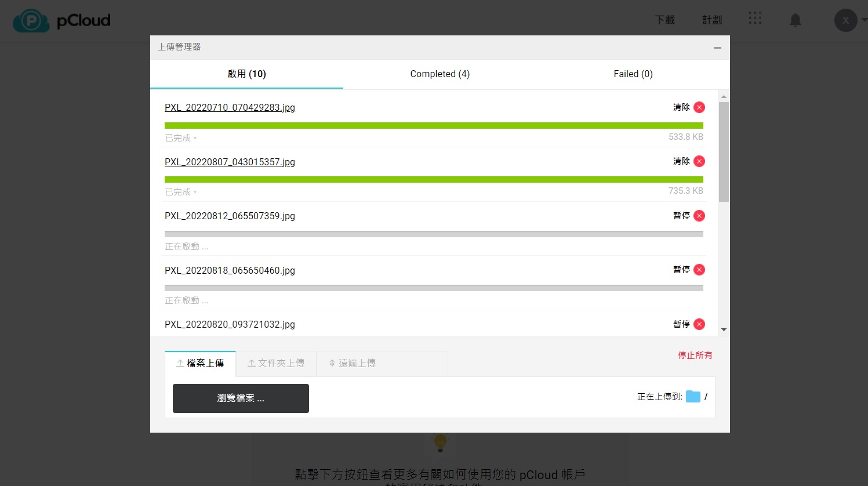Cancel PXL_20220818_065650460.jpg upload red X icon

pyautogui.click(x=699, y=270)
